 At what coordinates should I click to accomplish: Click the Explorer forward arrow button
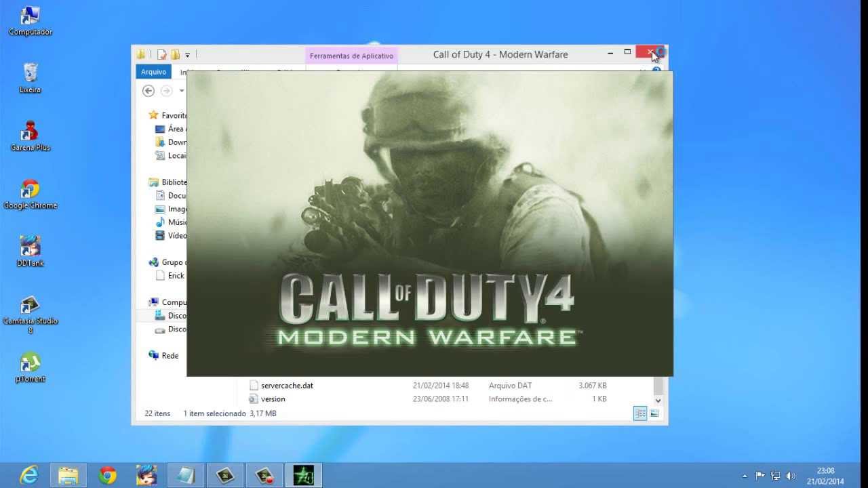pos(166,91)
